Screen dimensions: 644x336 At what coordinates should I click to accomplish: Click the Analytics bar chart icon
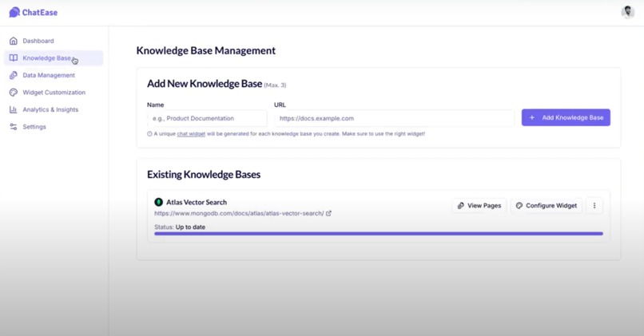pos(14,109)
